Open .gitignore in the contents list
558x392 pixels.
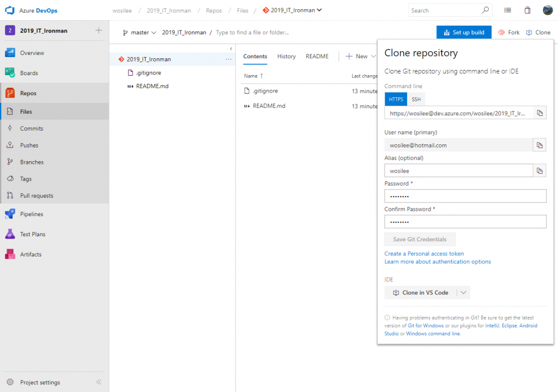265,91
